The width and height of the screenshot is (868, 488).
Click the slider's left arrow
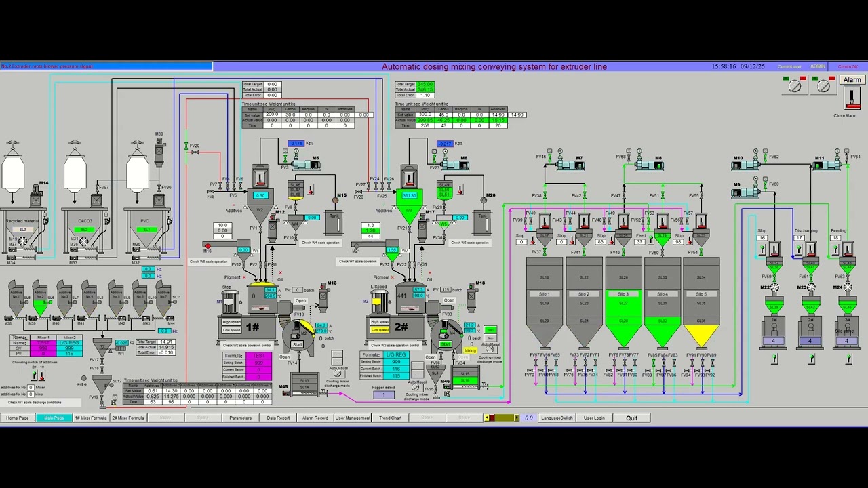coord(486,418)
